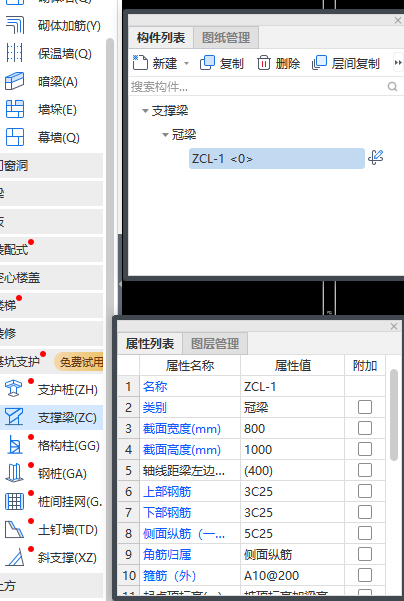Check 附加 box for 侧面纵筋 row
The height and width of the screenshot is (601, 404).
coord(365,533)
